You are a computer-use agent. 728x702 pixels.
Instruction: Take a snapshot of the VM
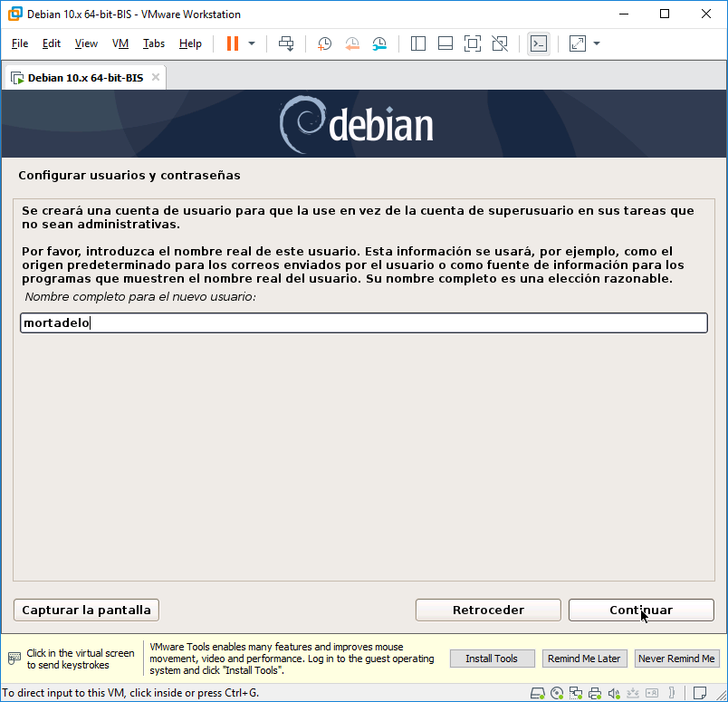point(324,43)
